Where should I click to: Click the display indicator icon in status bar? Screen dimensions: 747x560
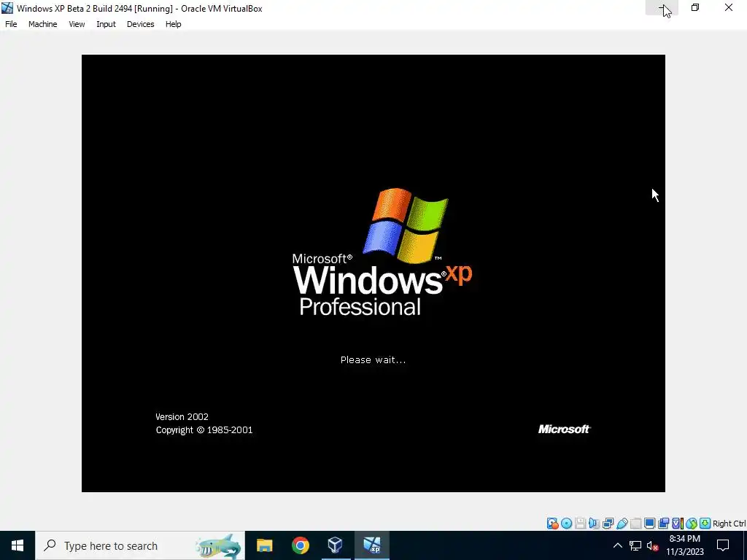(649, 524)
